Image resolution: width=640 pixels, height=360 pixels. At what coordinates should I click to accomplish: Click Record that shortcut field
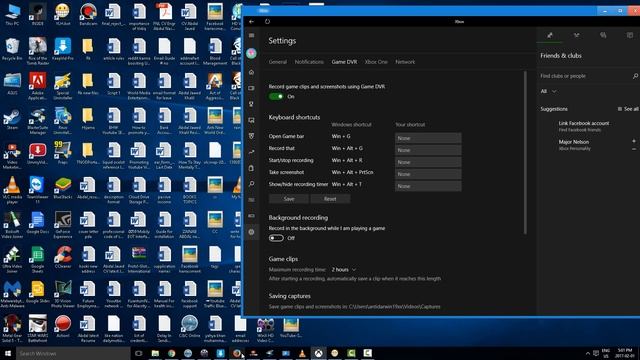[x=428, y=150]
